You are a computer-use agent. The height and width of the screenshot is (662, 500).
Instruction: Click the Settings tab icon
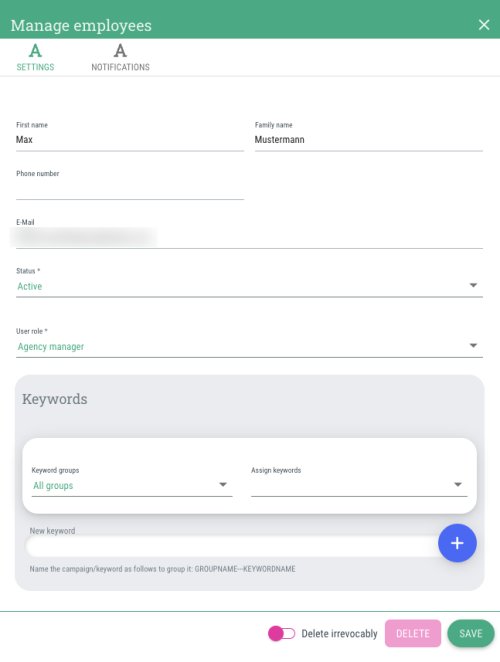coord(35,51)
